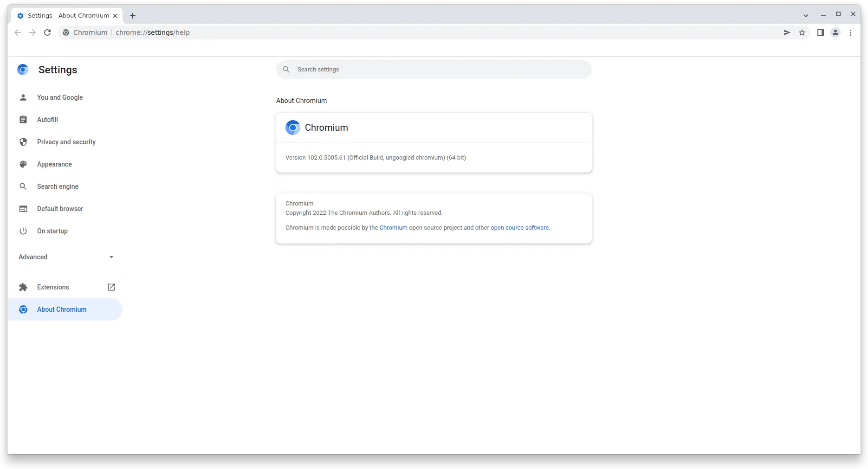Open the open source software link
The height and width of the screenshot is (469, 868).
(x=519, y=228)
